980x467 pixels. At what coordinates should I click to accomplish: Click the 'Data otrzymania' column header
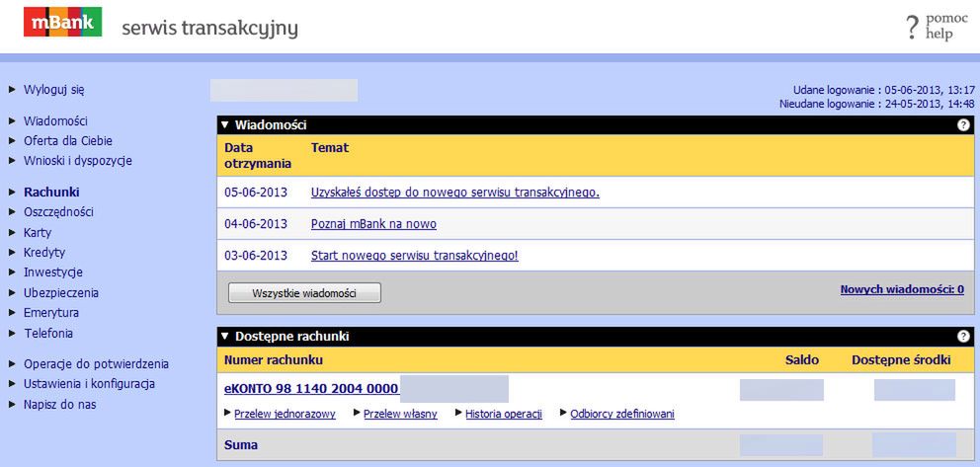258,156
